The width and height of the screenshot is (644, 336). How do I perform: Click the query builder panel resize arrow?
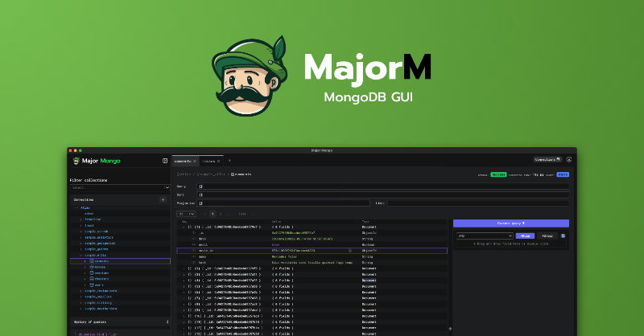point(450,329)
